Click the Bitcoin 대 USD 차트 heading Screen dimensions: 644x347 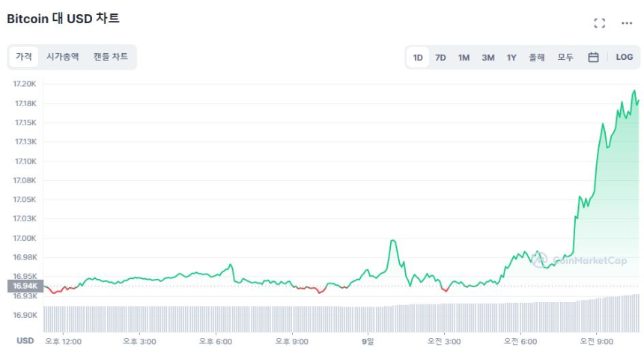pos(63,19)
